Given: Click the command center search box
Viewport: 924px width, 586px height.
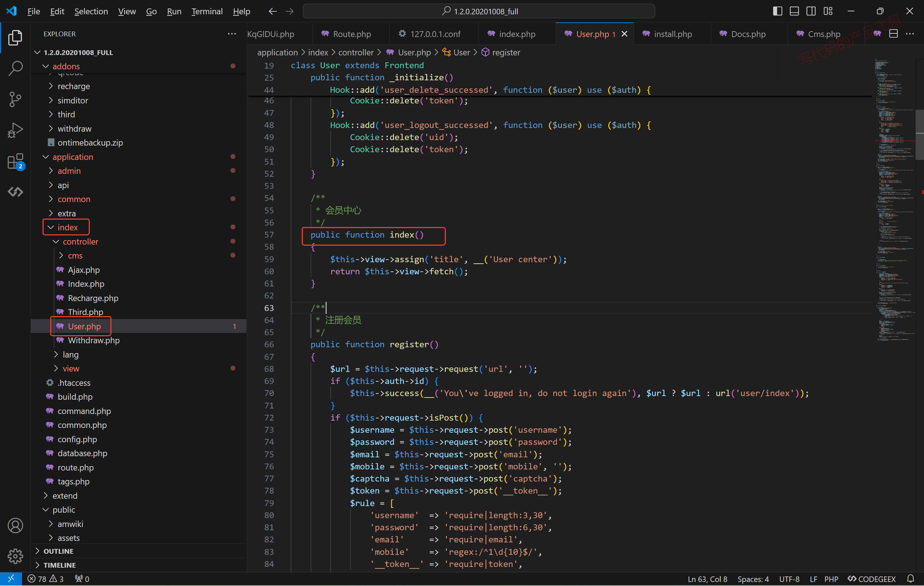Looking at the screenshot, I should point(478,11).
